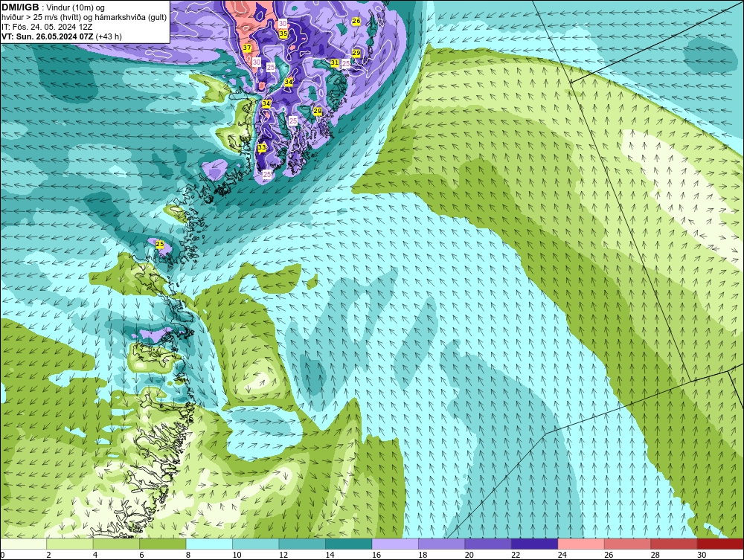
Task: Click the yellow gust label 29
Action: tap(356, 53)
